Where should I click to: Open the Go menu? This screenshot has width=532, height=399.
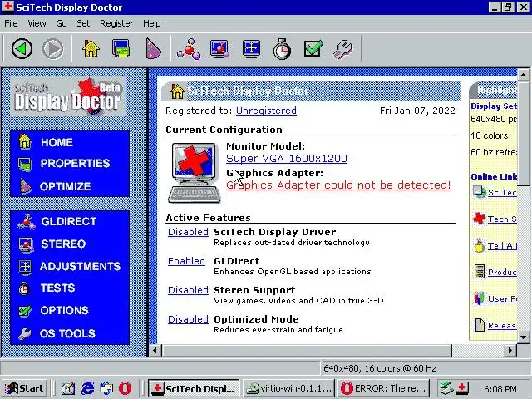click(61, 23)
